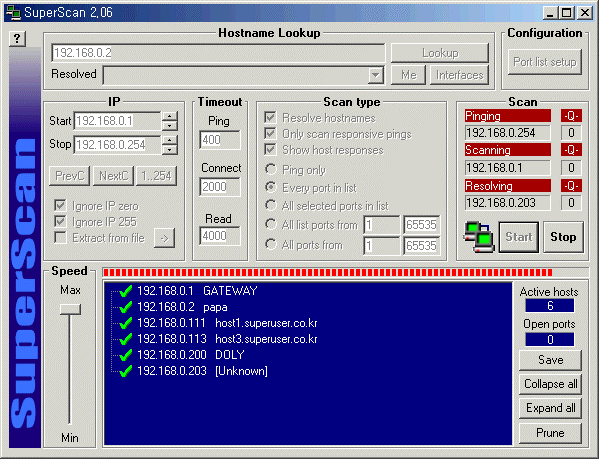
Task: Click All ports from end field 65535
Action: 422,246
